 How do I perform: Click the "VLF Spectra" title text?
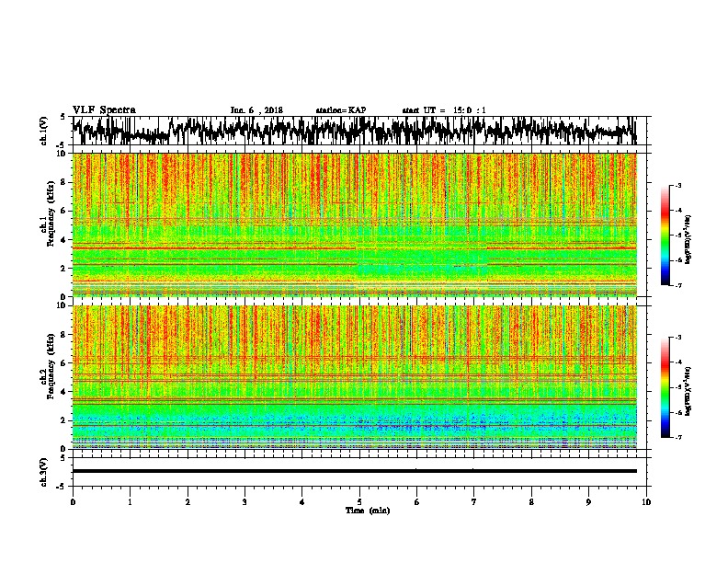pos(104,110)
